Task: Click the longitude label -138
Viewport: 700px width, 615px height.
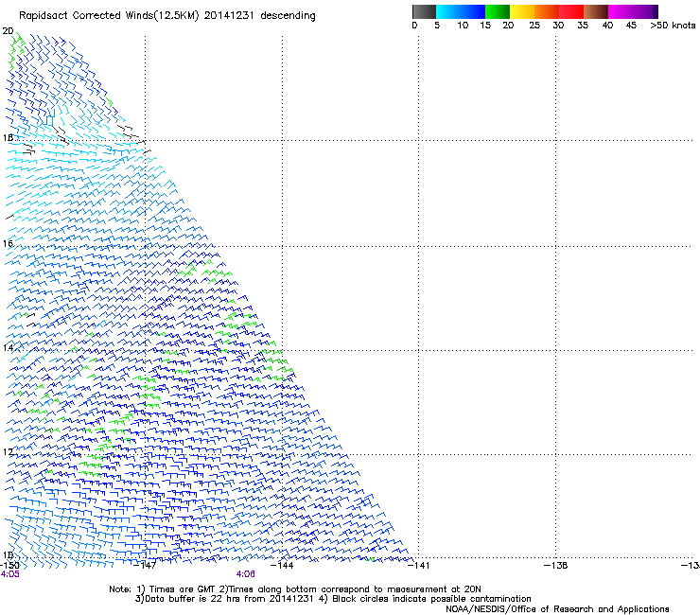Action: 555,566
